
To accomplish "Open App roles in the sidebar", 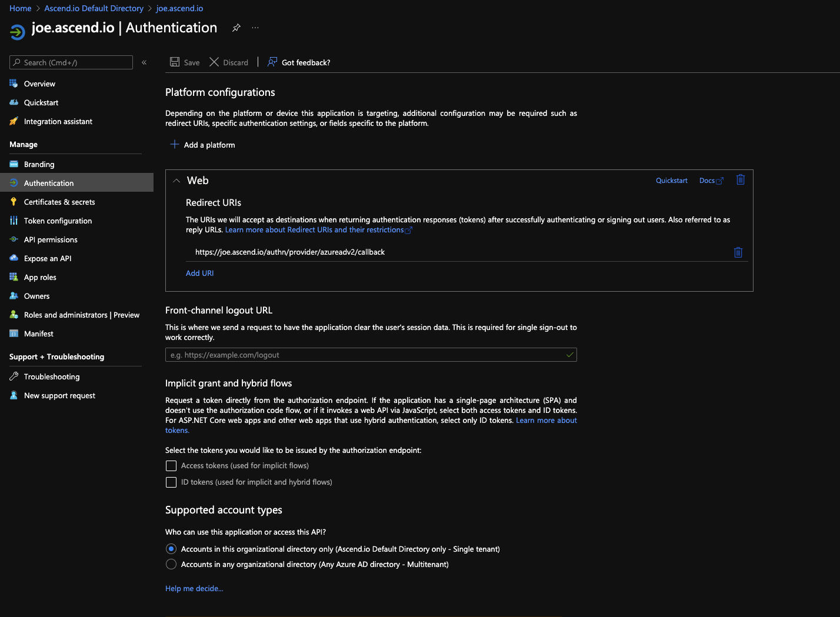I will (x=40, y=277).
